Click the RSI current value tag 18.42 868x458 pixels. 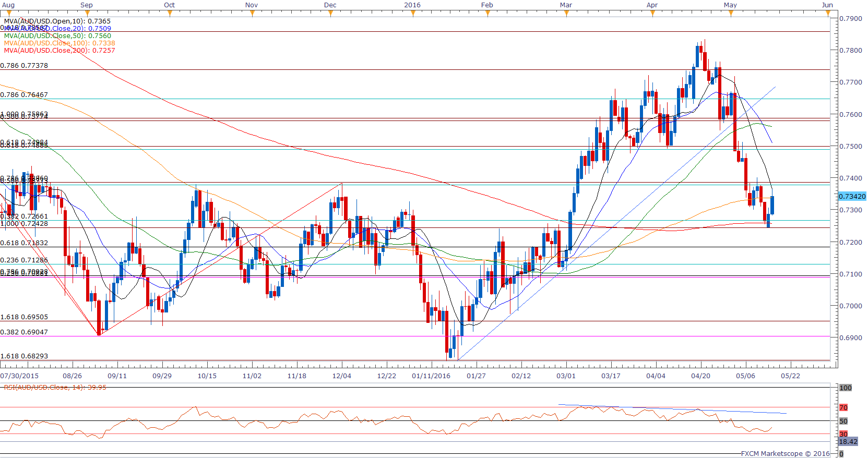coord(848,442)
